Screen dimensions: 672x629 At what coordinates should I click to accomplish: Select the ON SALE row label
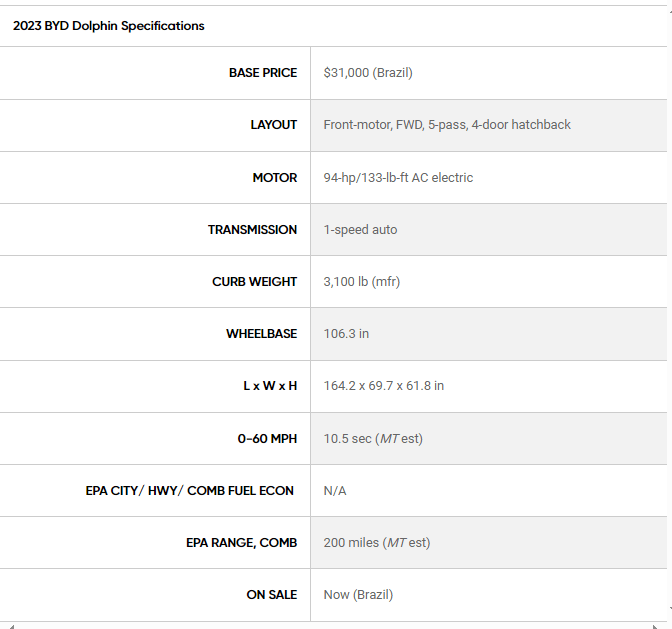(x=272, y=595)
